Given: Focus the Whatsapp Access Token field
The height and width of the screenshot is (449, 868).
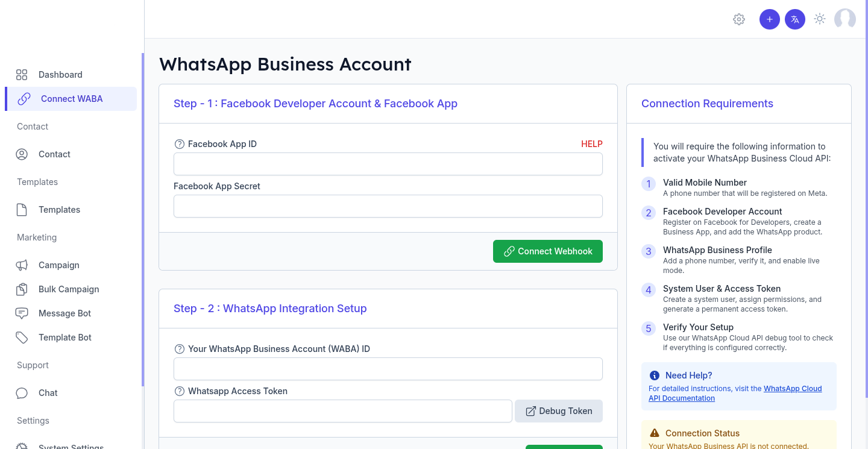Looking at the screenshot, I should 343,411.
